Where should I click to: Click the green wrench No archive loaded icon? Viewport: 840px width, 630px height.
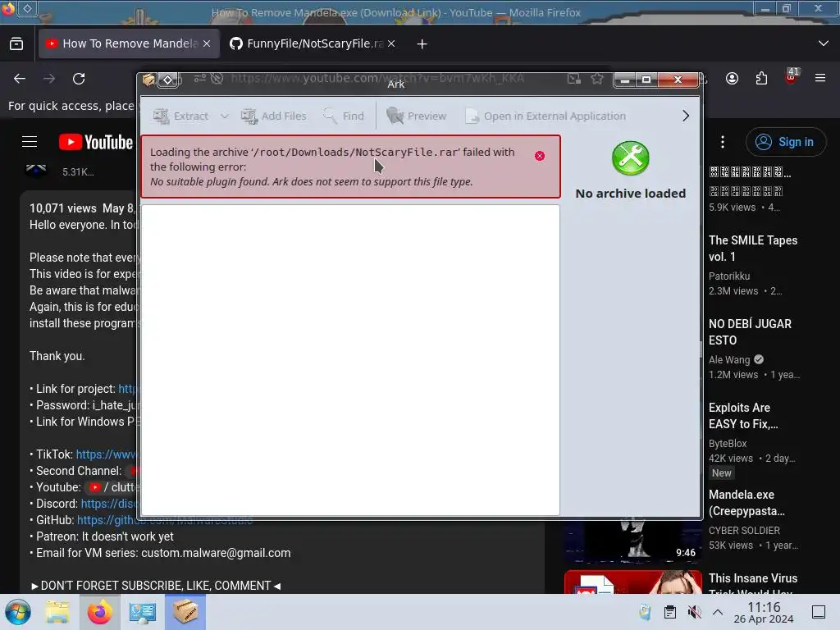(631, 158)
